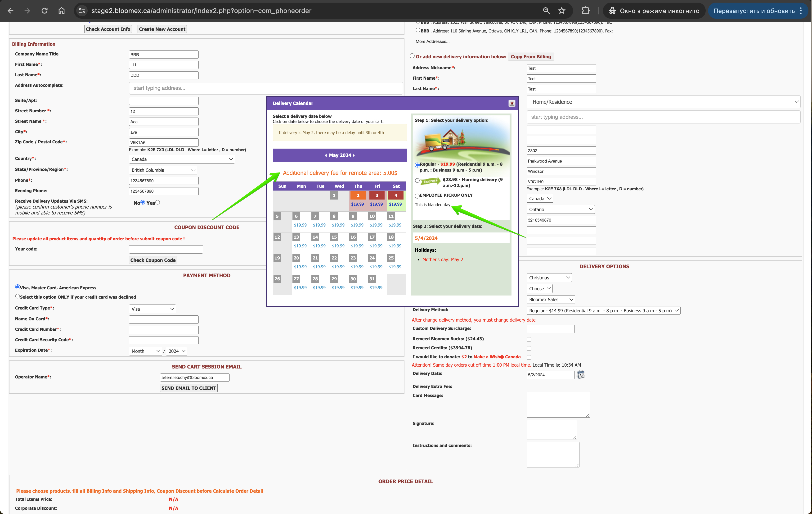
Task: Click Custom Delivery Surcharge field
Action: 551,329
